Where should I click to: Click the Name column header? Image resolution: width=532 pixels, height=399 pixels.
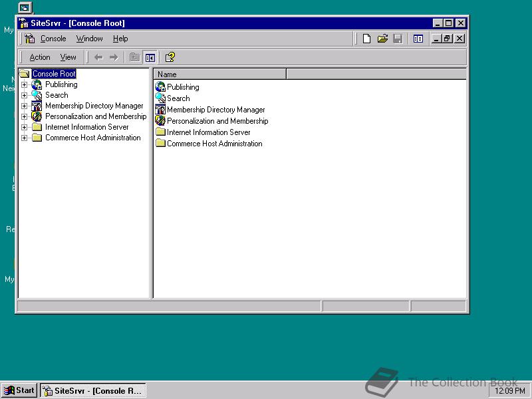[x=220, y=74]
